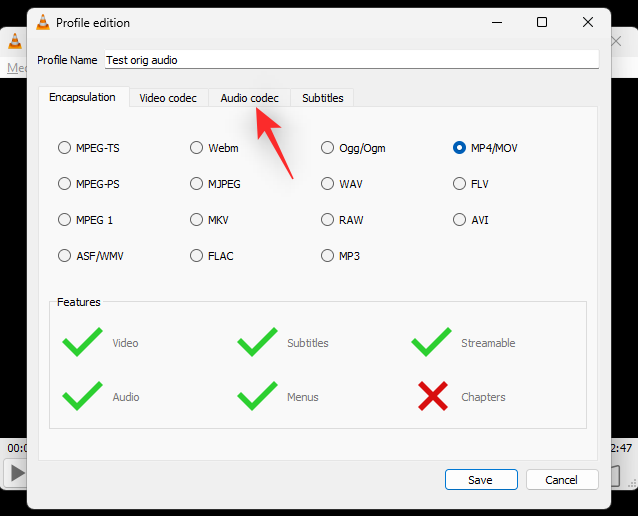The width and height of the screenshot is (638, 516).
Task: Edit the Profile Name field
Action: pyautogui.click(x=352, y=60)
